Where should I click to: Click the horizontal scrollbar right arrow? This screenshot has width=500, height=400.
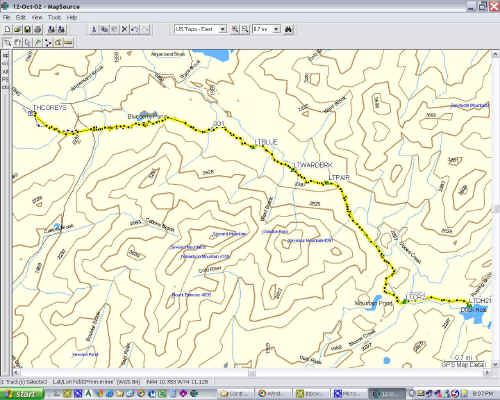[487, 372]
